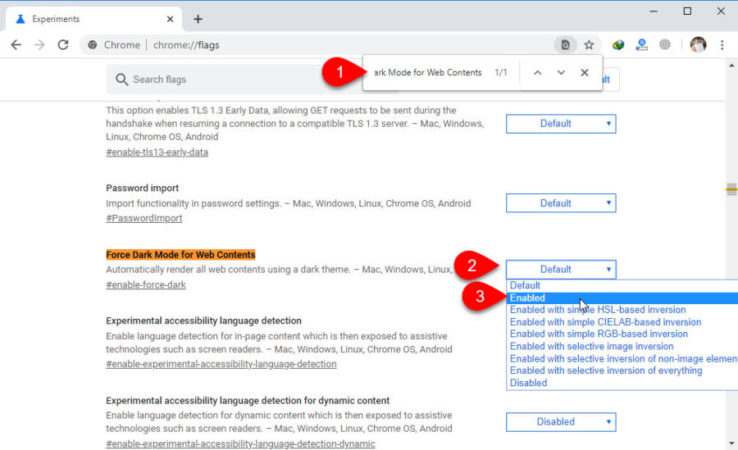This screenshot has width=738, height=450.
Task: Open the find-in-page icon in address bar
Action: 565,45
